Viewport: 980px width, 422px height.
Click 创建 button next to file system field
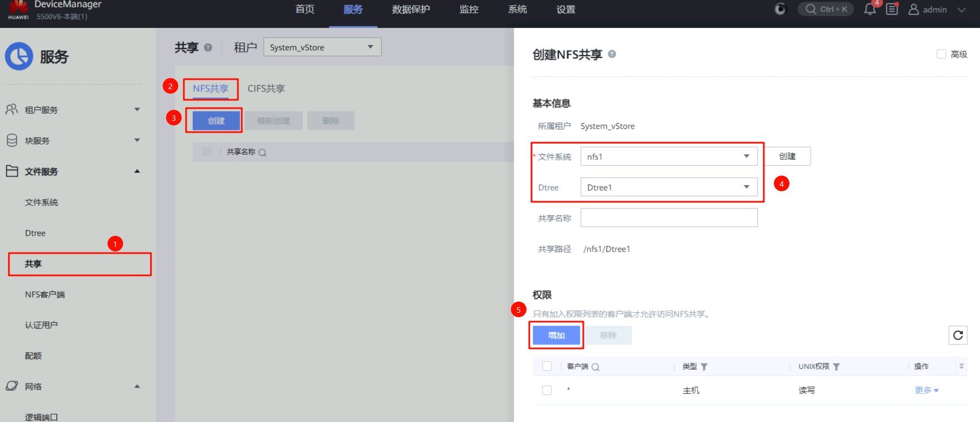pyautogui.click(x=787, y=157)
